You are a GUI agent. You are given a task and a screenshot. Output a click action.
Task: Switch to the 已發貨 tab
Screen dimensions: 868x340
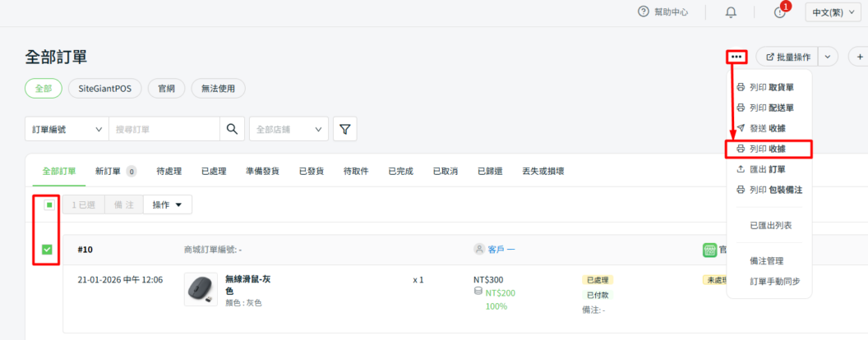tap(311, 171)
